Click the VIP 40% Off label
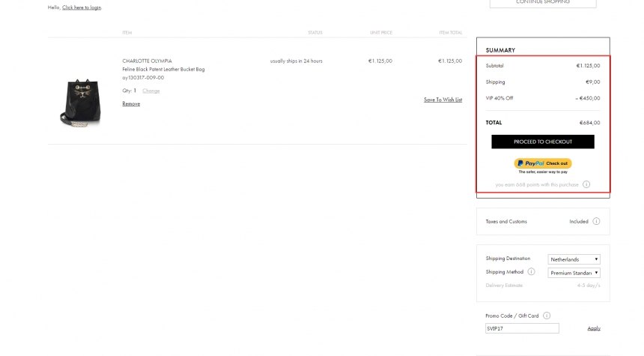This screenshot has height=356, width=644. point(499,98)
